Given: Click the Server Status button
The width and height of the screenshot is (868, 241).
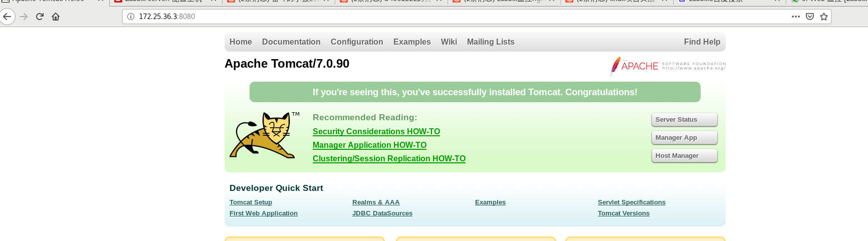Looking at the screenshot, I should click(x=684, y=120).
